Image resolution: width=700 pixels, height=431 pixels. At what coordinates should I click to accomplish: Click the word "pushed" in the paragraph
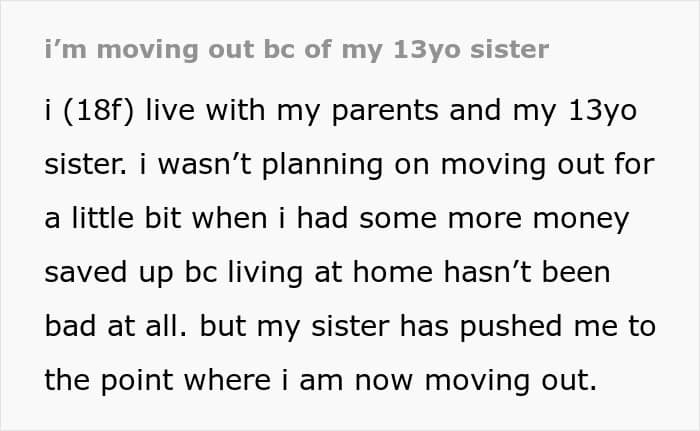(x=511, y=327)
